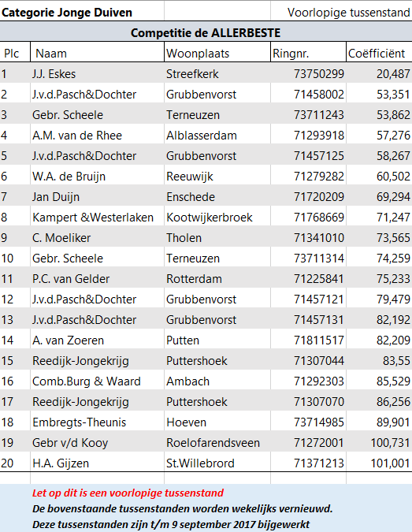
Task: Select the Kootwijkerbroek cell
Action: pyautogui.click(x=217, y=218)
